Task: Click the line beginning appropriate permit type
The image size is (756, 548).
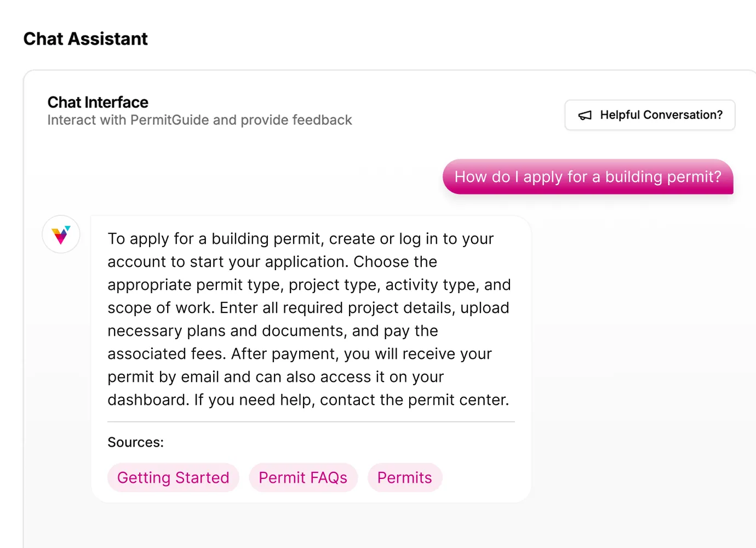Action: click(x=310, y=285)
